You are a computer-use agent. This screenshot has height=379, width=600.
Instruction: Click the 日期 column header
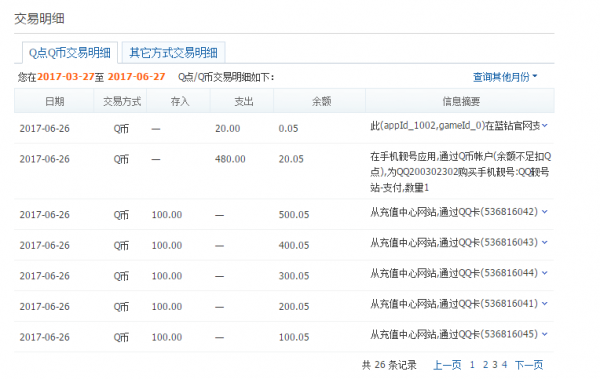54,101
